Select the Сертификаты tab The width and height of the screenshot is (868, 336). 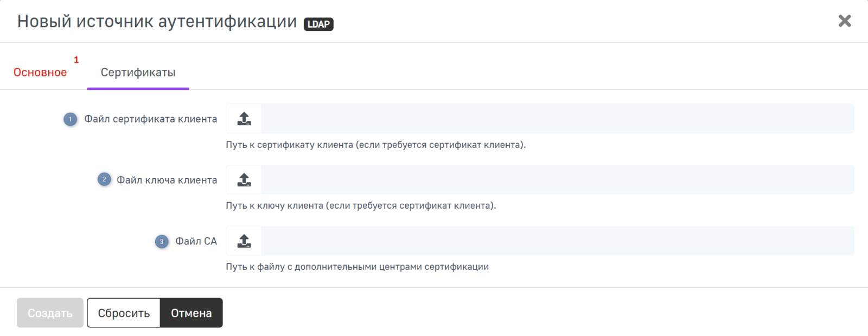[x=138, y=73]
